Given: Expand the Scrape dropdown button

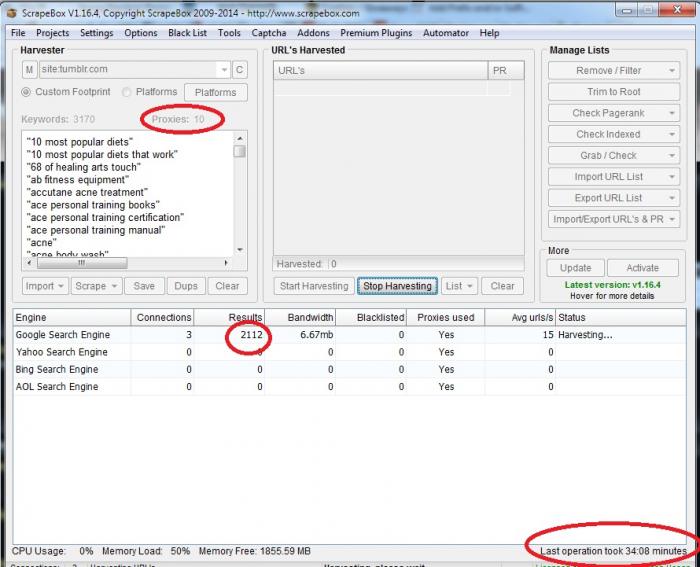Looking at the screenshot, I should click(x=96, y=286).
